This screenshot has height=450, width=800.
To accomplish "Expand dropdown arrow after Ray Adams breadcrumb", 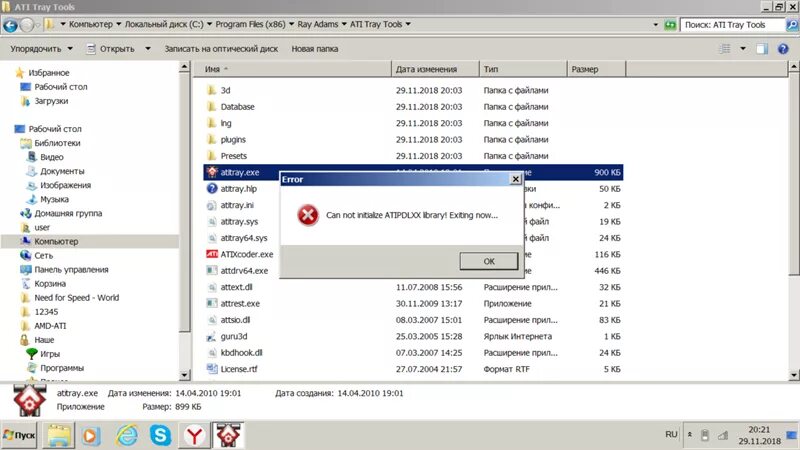I will pos(344,24).
